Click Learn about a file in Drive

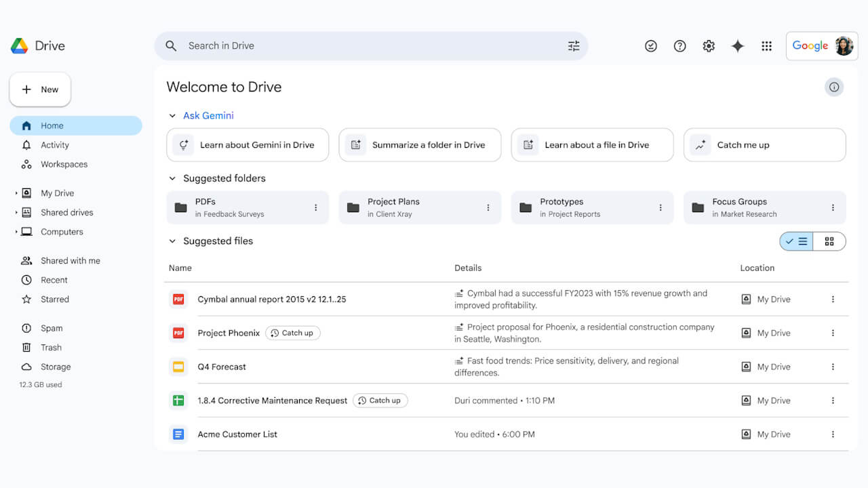pyautogui.click(x=592, y=145)
